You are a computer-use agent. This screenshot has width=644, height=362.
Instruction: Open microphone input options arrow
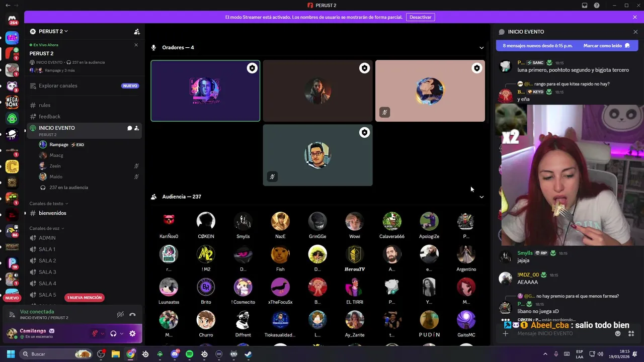(103, 333)
